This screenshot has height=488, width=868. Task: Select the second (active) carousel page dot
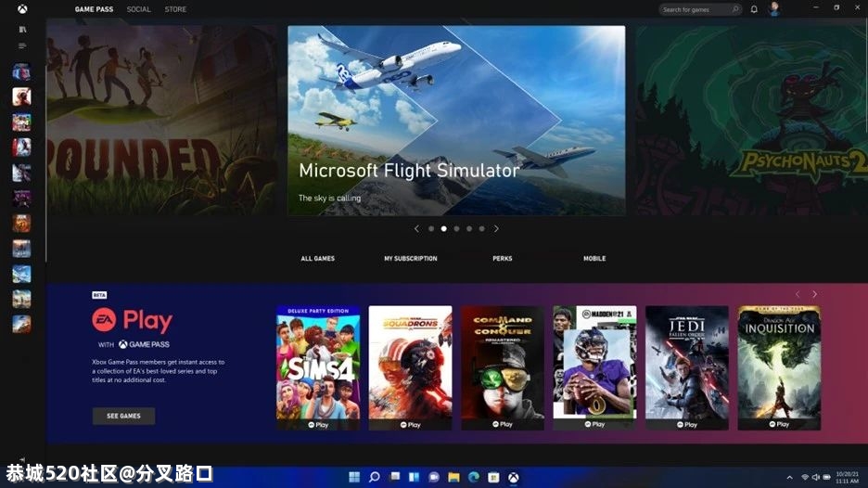pos(444,229)
